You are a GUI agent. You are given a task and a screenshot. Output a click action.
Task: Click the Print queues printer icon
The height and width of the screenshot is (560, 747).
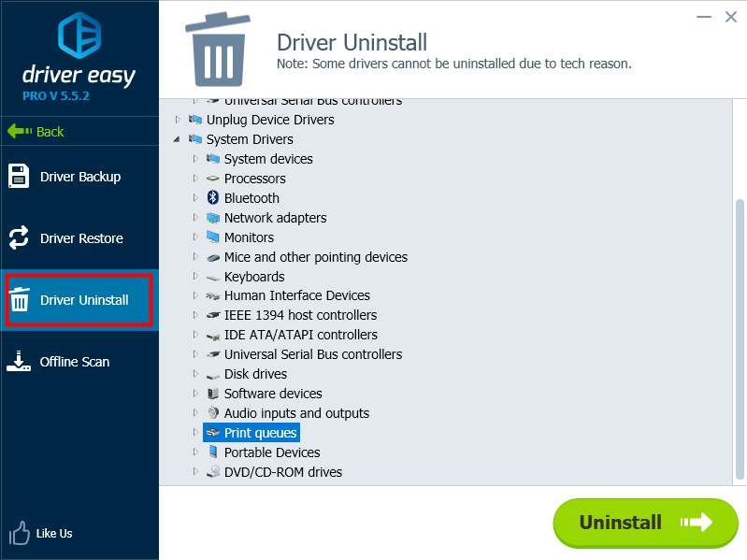213,432
